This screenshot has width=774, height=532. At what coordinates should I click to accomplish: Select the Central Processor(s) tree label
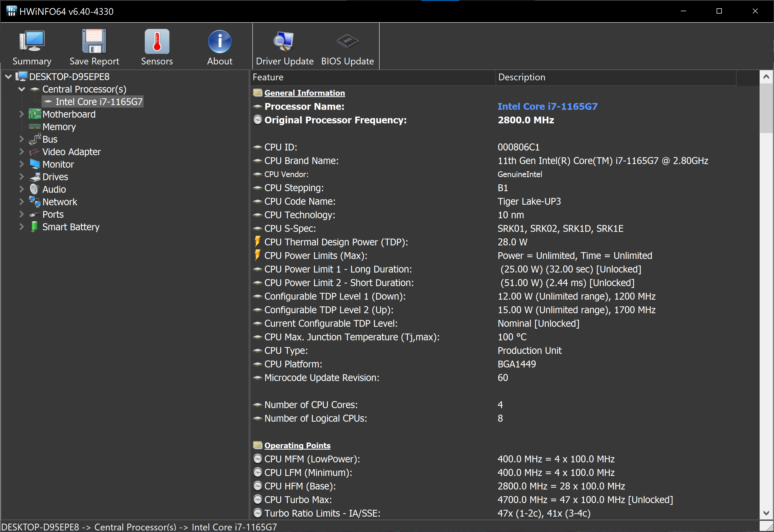point(84,89)
